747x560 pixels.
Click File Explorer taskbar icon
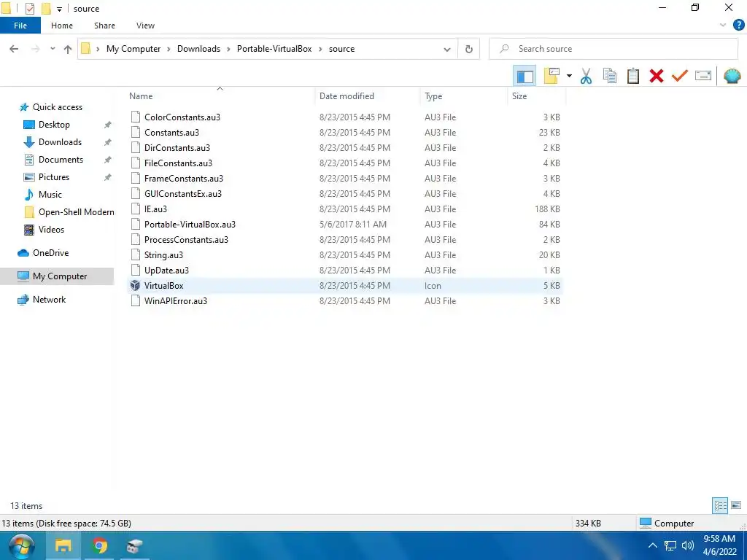[x=63, y=545]
